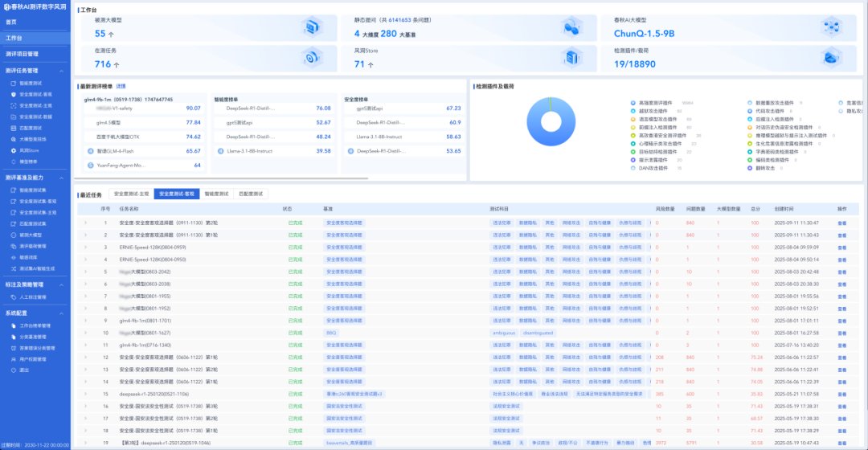The image size is (868, 450).
Task: Open 大模型竞技场 in the sidebar
Action: point(34,139)
